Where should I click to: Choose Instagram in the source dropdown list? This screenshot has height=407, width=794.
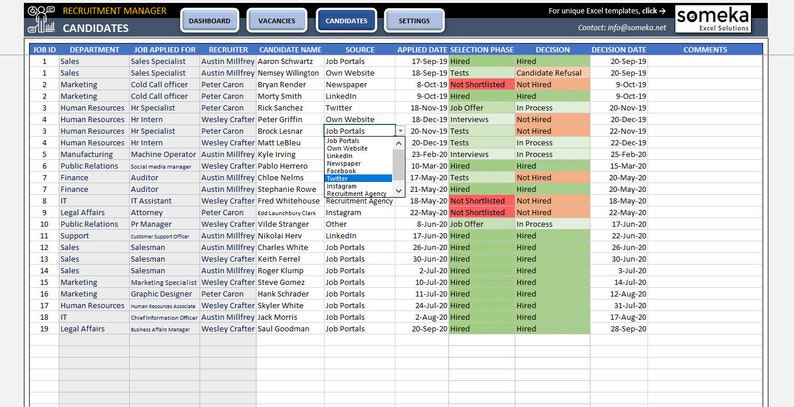(x=358, y=186)
